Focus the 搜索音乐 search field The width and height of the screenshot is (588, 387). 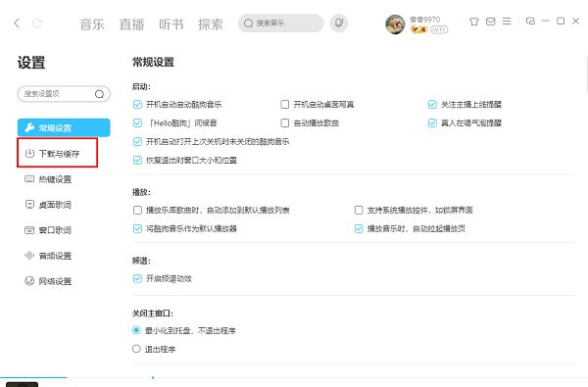pyautogui.click(x=281, y=24)
